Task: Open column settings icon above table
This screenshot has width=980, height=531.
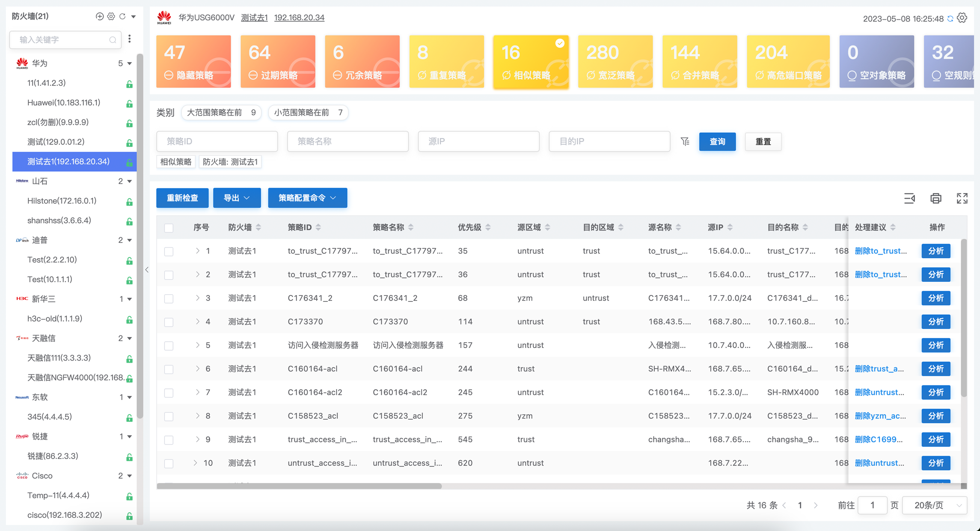Action: click(x=909, y=198)
